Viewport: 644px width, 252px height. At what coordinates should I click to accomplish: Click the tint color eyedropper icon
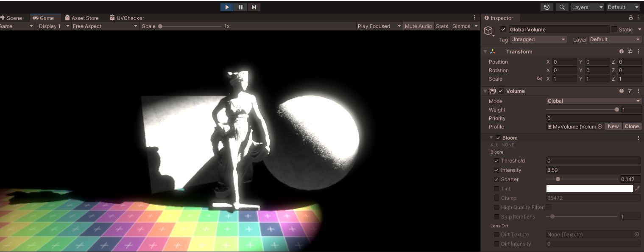[637, 188]
